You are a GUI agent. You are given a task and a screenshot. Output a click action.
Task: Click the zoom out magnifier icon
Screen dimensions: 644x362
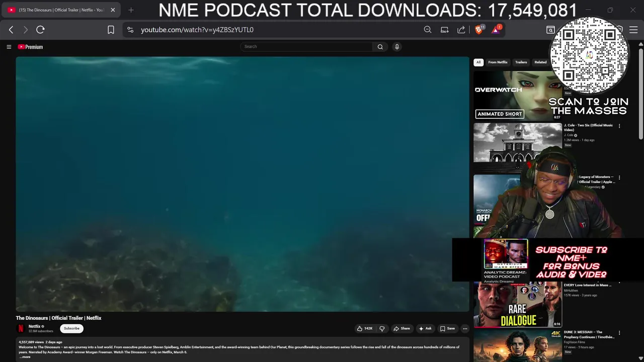428,30
